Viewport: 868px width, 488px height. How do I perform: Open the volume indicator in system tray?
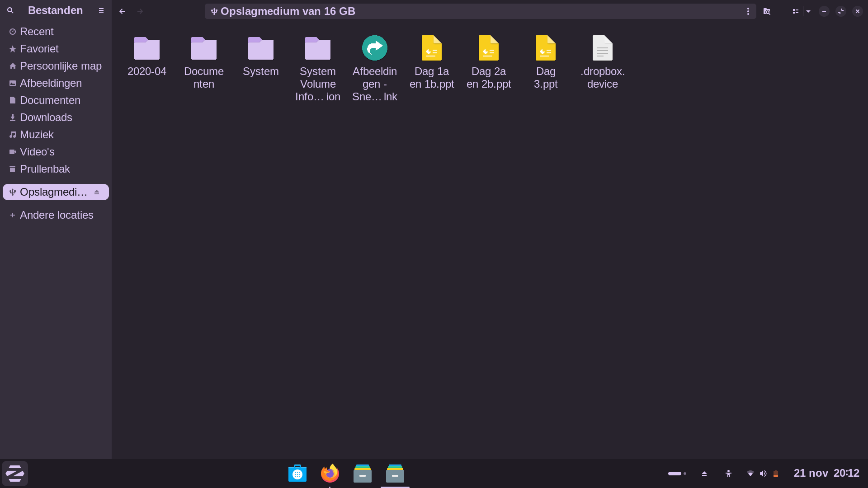(763, 474)
